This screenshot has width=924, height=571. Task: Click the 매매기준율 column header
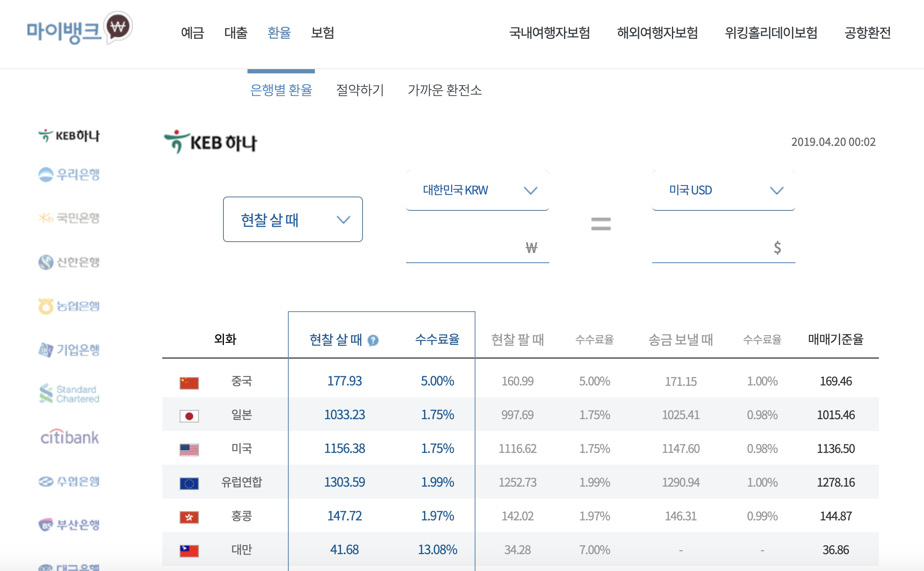836,339
